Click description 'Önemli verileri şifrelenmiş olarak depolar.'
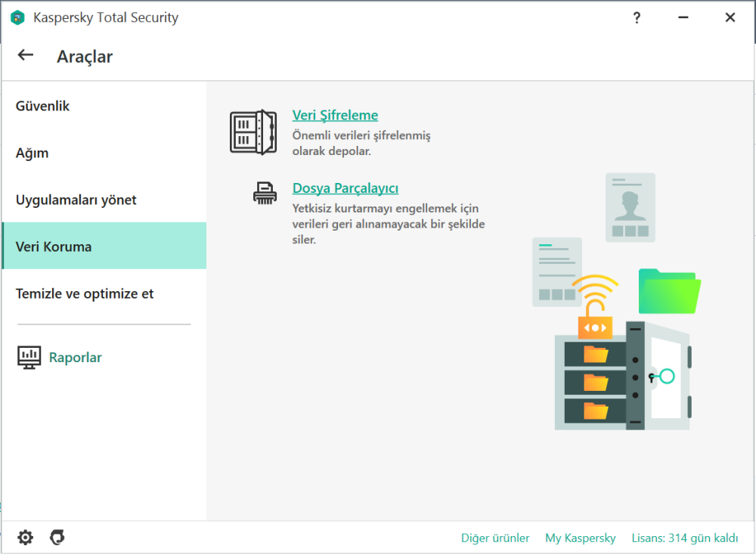 click(x=361, y=143)
